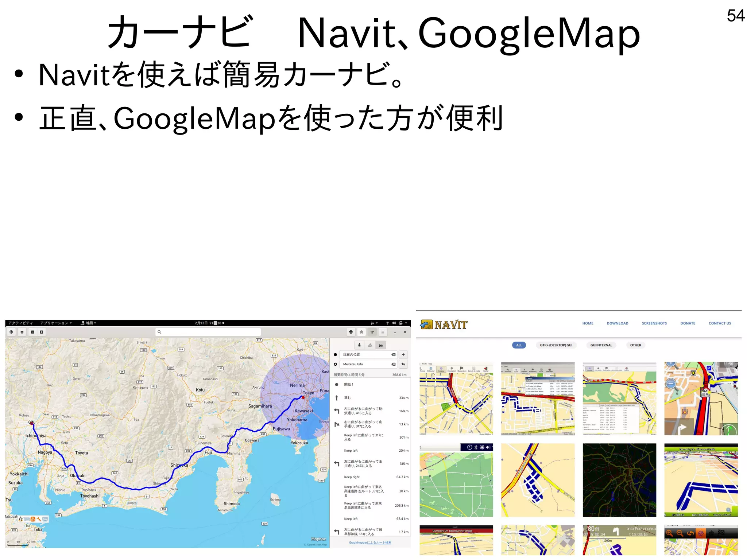The height and width of the screenshot is (560, 747).
Task: Select bicycle travel mode
Action: [x=370, y=345]
